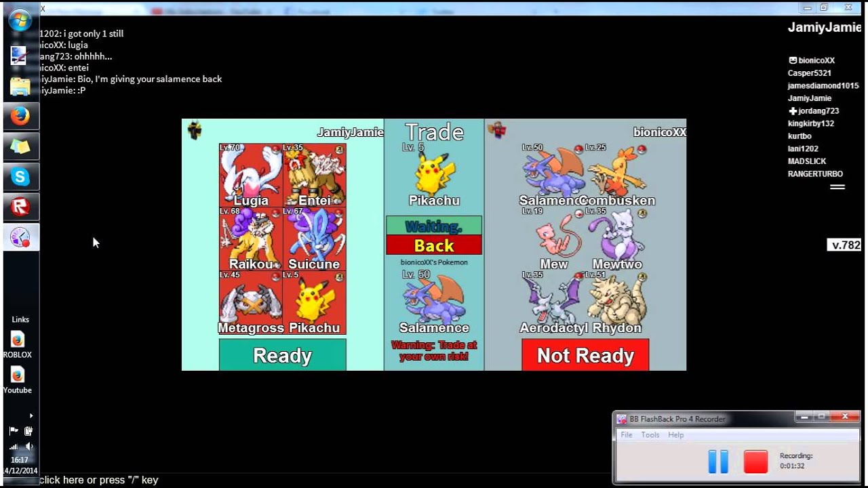Click Lv. 50 Salamence in bionicoXX's party
The width and height of the screenshot is (868, 488).
(x=553, y=175)
